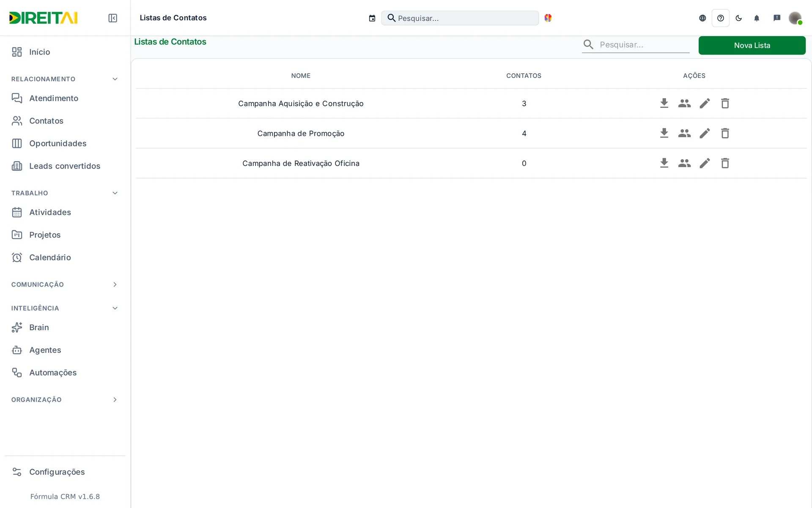812x508 pixels.
Task: Open the user avatar menu
Action: tap(795, 18)
